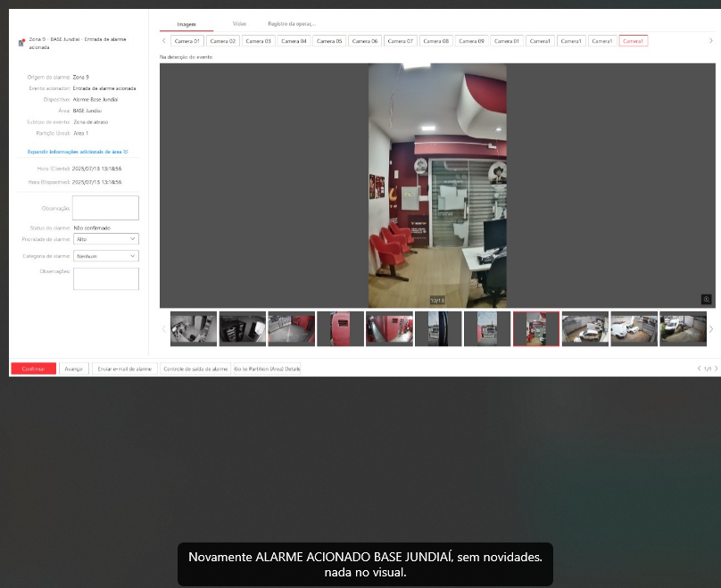Open the Categoria de alarme dropdown set to Nenhum
Screen dimensions: 721x588
tap(105, 255)
